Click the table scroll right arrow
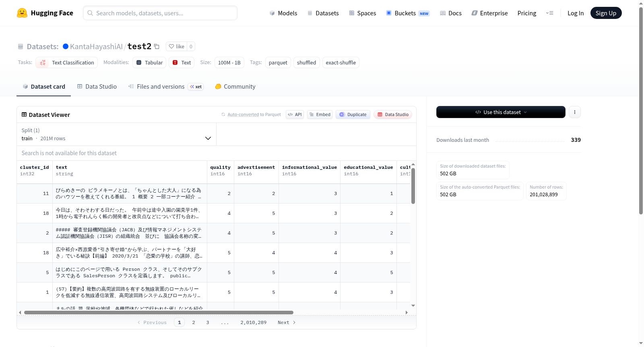The height and width of the screenshot is (347, 644). pyautogui.click(x=407, y=312)
